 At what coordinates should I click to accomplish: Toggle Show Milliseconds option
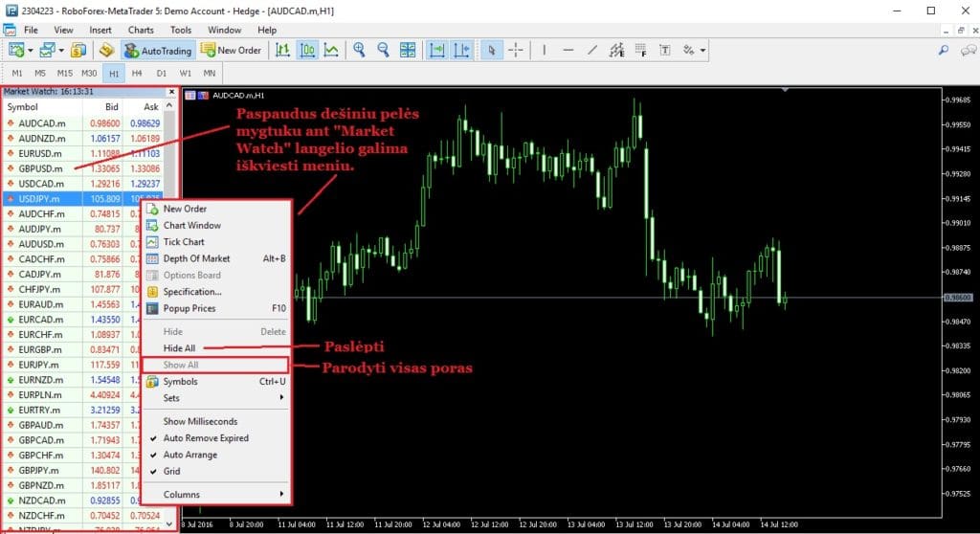(x=216, y=421)
